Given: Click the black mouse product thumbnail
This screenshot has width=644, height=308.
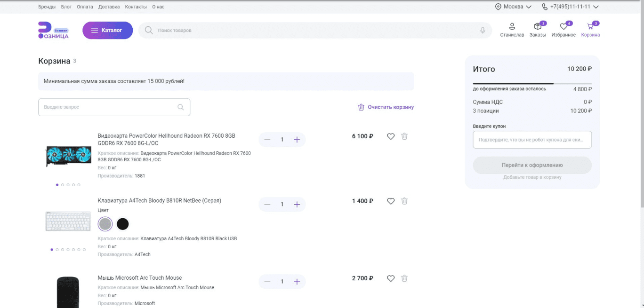Looking at the screenshot, I should (x=68, y=292).
